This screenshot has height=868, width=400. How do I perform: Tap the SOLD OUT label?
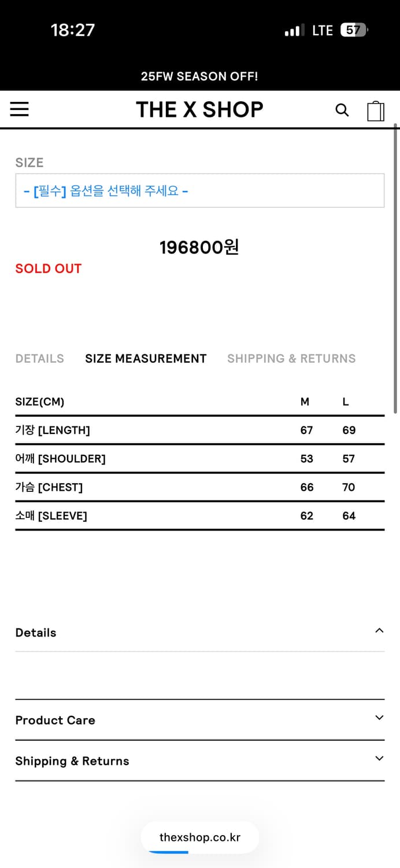(49, 269)
